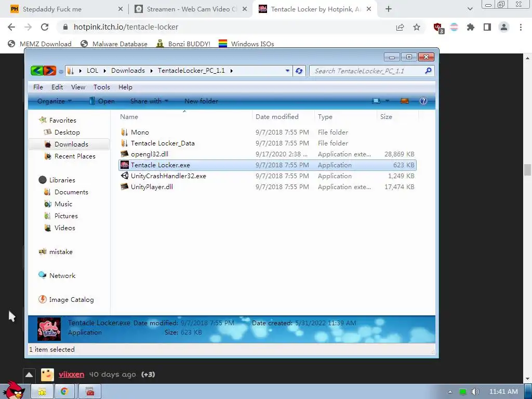
Task: Open the Help menu
Action: coord(125,87)
